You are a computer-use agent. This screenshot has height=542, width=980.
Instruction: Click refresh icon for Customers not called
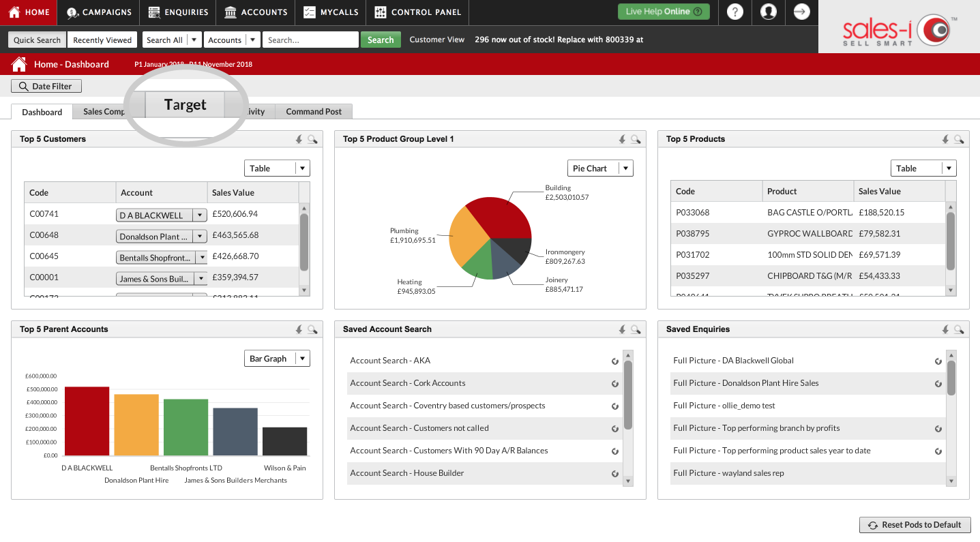[615, 429]
